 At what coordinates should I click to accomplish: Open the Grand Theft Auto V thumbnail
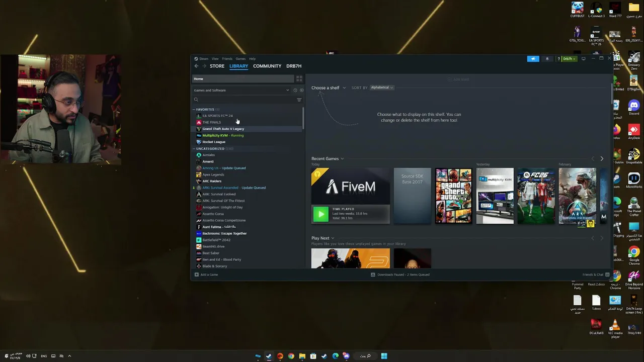pos(453,196)
